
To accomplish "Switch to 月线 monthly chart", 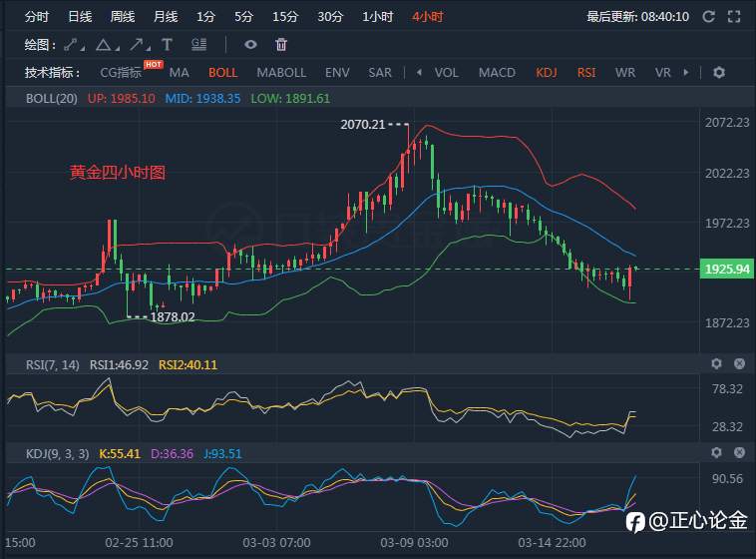I will click(166, 17).
